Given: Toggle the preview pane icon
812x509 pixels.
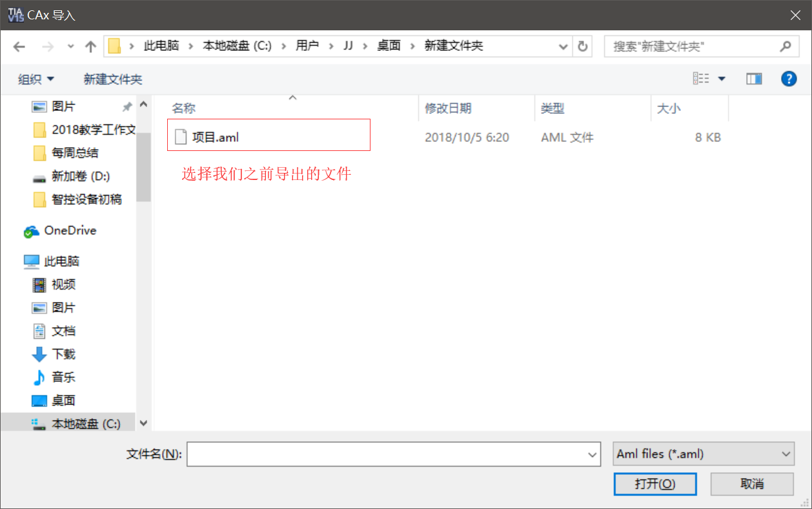Looking at the screenshot, I should point(754,79).
